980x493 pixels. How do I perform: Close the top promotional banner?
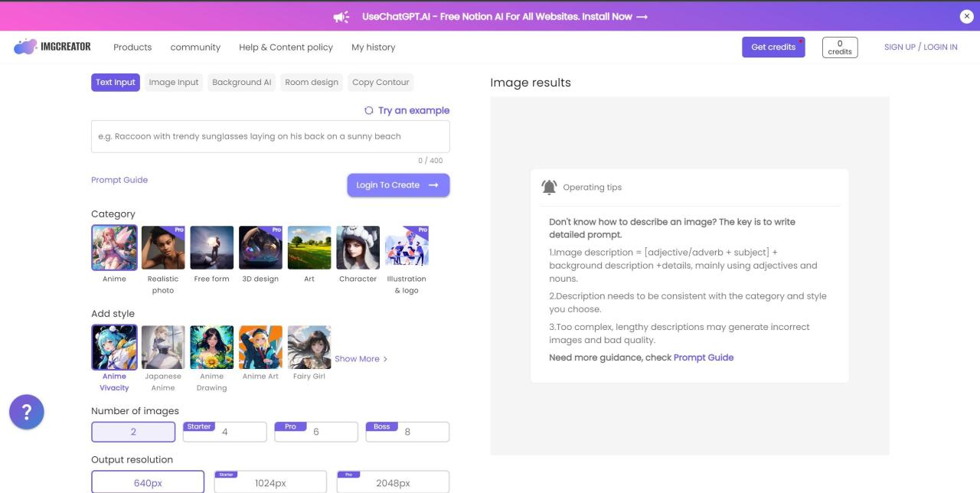pyautogui.click(x=965, y=17)
